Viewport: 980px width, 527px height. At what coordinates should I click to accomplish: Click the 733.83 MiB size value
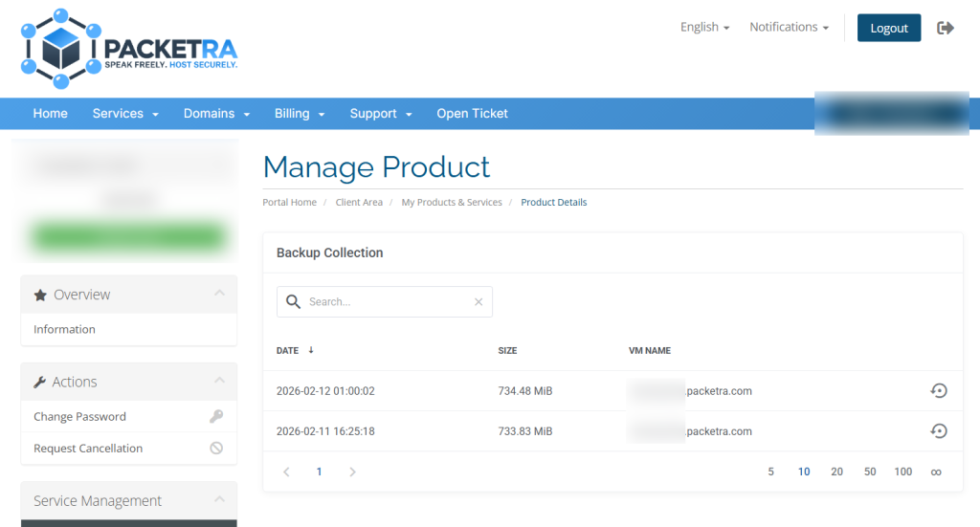525,431
